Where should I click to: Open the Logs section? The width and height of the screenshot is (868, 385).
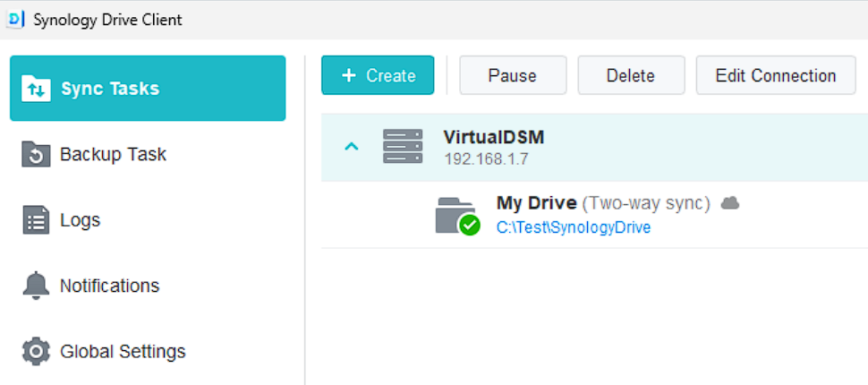click(x=148, y=220)
